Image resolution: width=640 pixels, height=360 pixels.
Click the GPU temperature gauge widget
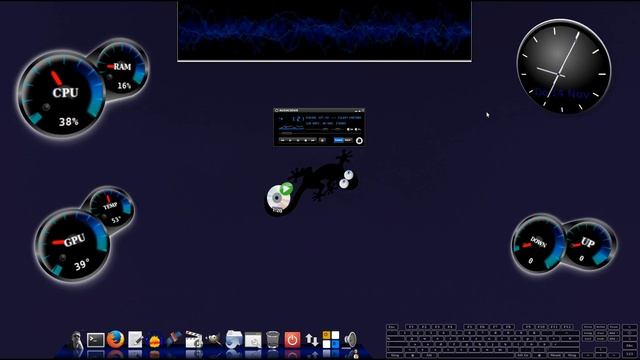point(71,245)
